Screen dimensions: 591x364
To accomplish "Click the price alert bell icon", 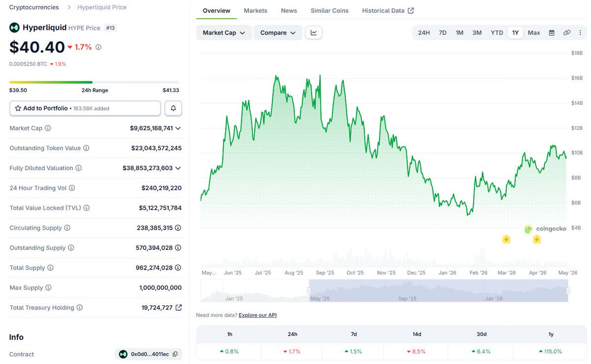I will click(x=173, y=108).
